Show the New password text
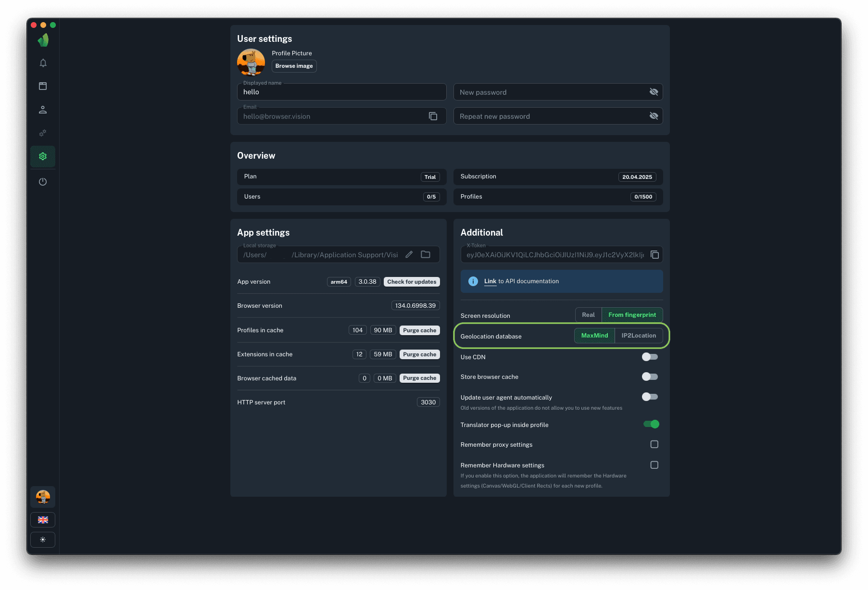 654,92
